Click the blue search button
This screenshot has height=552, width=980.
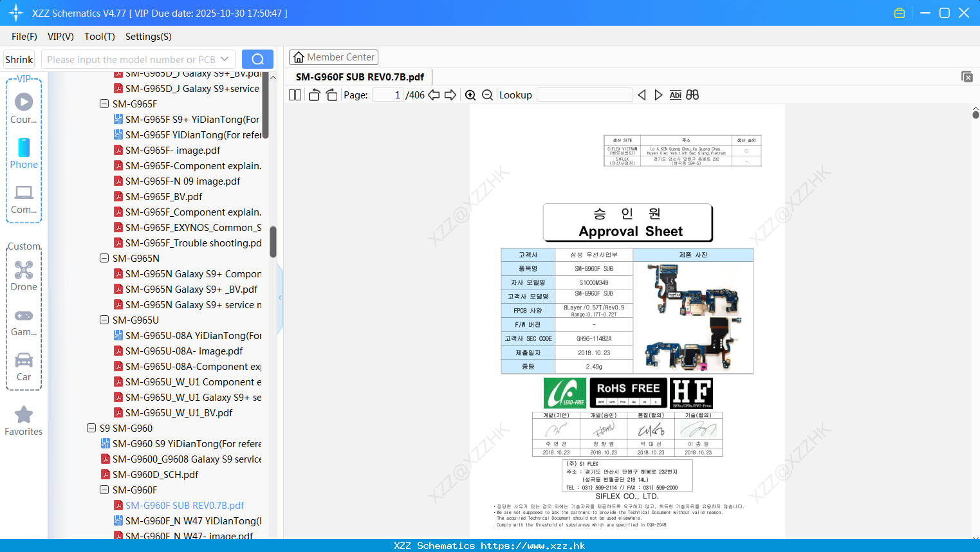(257, 59)
